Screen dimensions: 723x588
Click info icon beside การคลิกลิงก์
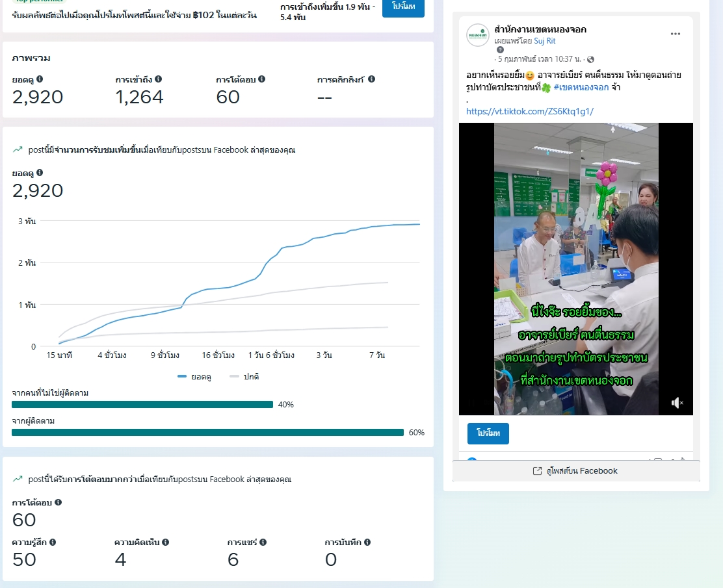(372, 79)
